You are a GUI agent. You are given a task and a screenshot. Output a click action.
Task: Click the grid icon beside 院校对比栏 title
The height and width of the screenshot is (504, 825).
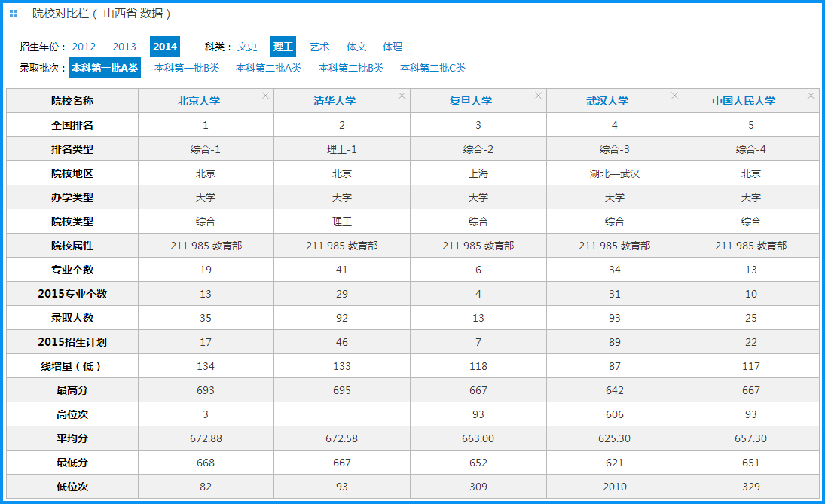[14, 14]
